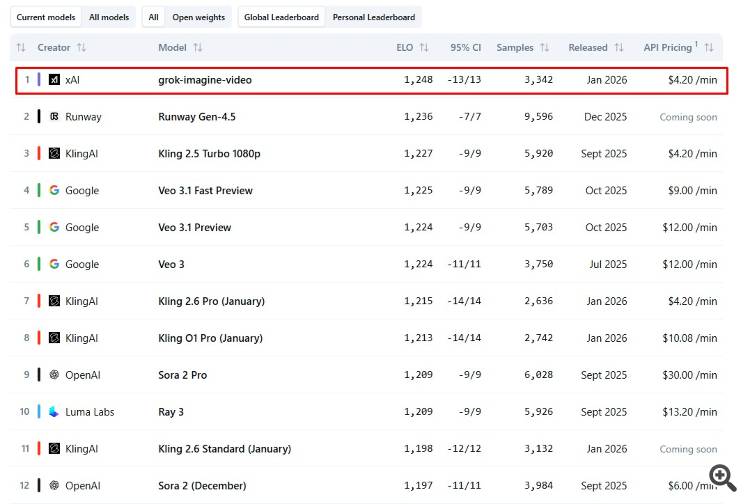The image size is (750, 504).
Task: Click the Model column header text
Action: 172,48
